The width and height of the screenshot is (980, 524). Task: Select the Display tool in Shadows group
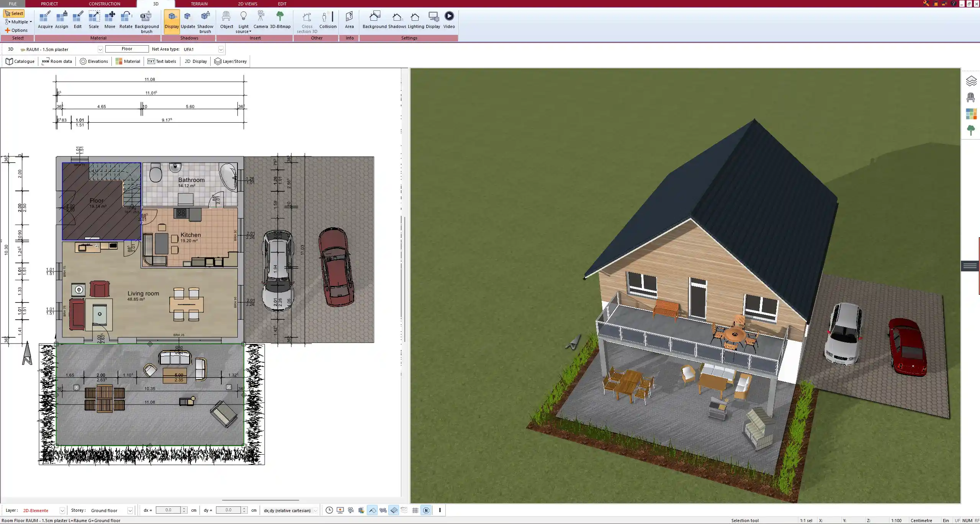pos(171,21)
